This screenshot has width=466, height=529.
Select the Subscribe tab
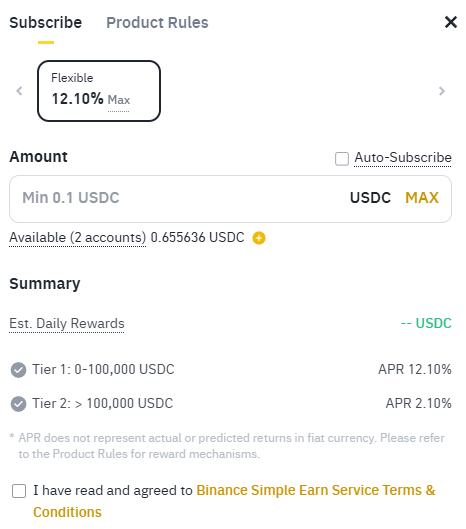[x=46, y=23]
